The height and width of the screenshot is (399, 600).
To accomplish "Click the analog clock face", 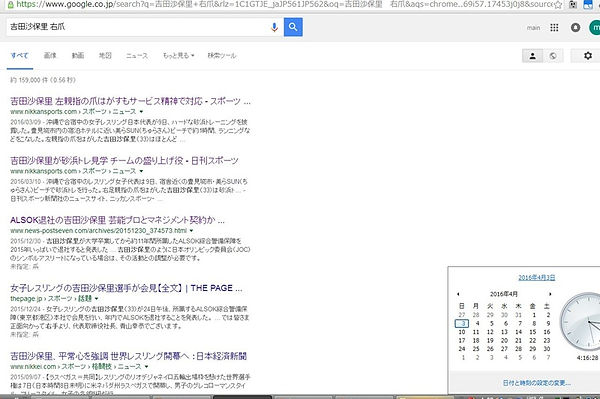I will click(x=580, y=322).
